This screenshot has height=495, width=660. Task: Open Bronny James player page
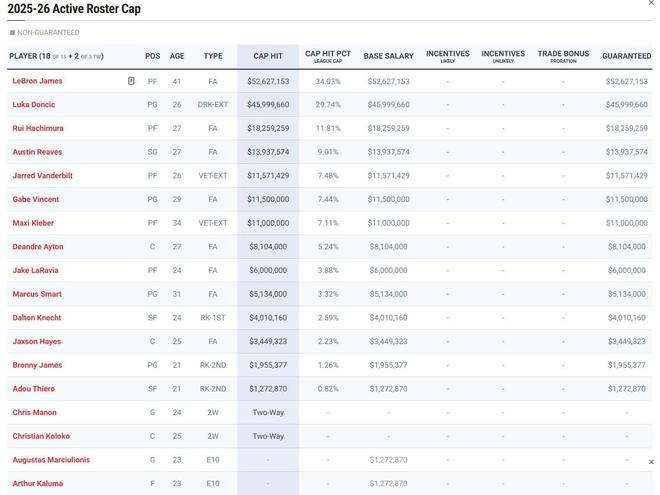(37, 365)
